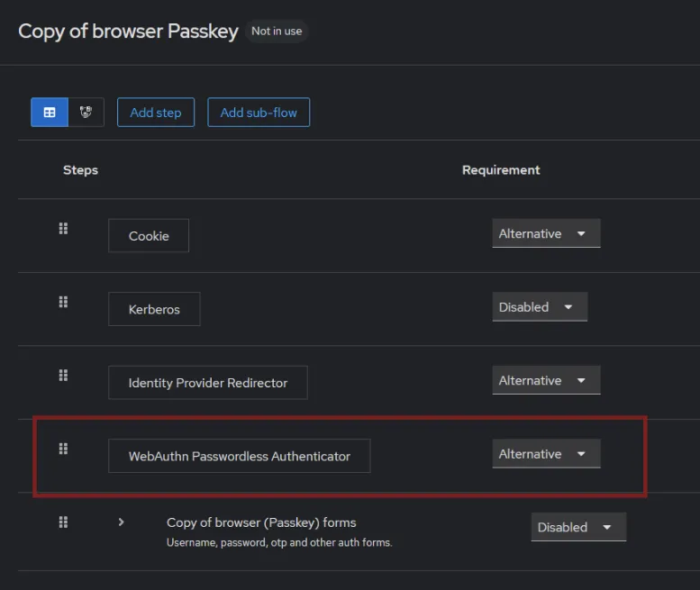Select the Cookie step label

pos(149,236)
